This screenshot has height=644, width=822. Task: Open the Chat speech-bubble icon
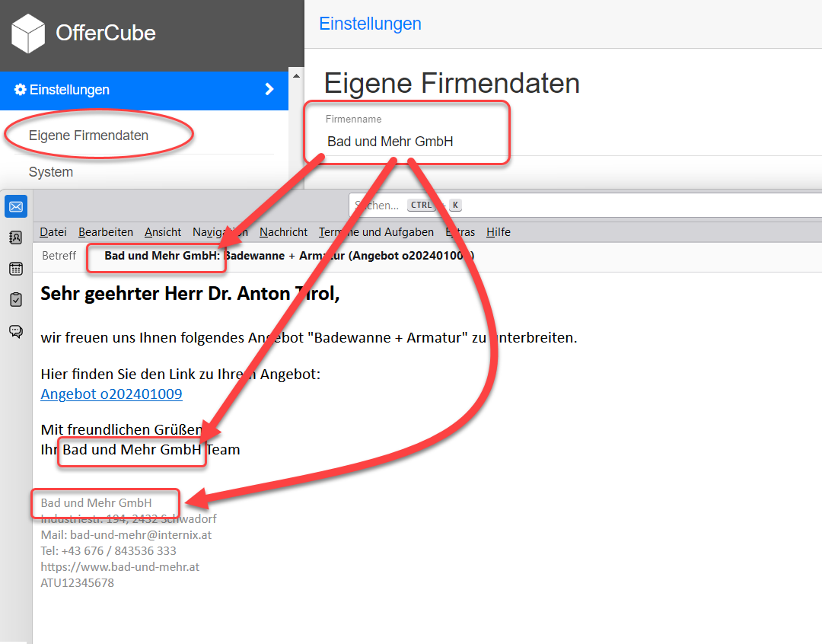pyautogui.click(x=16, y=331)
